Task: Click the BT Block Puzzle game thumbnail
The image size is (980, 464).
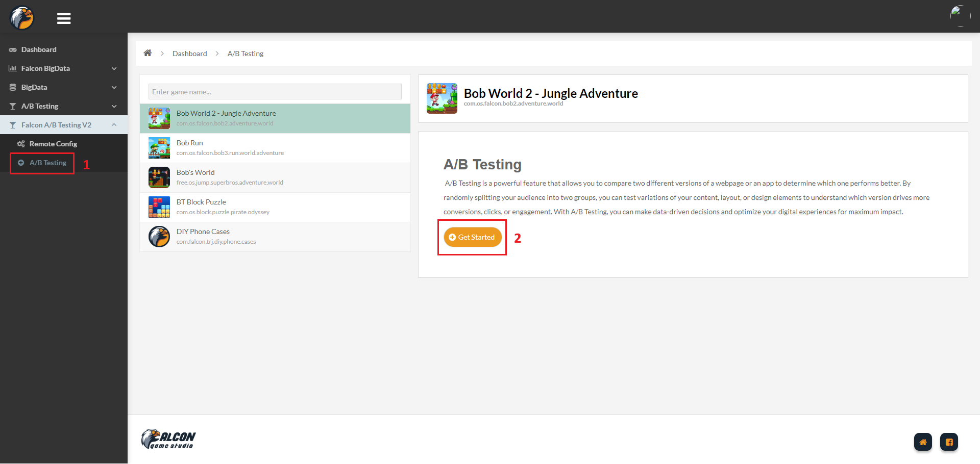Action: (159, 207)
